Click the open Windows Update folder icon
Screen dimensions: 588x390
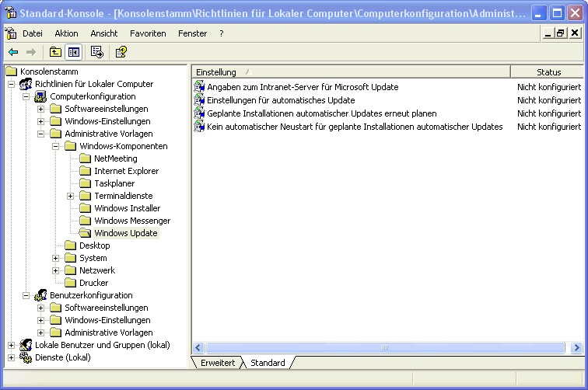(85, 233)
